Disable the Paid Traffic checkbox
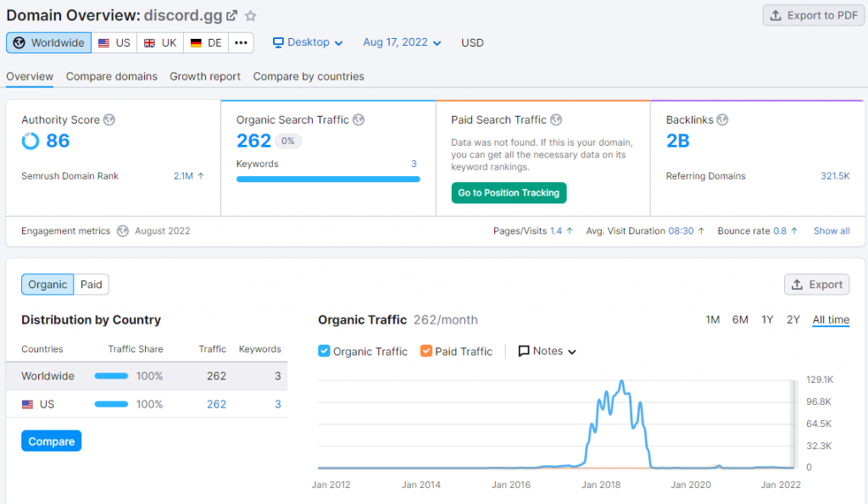This screenshot has width=868, height=504. point(427,351)
